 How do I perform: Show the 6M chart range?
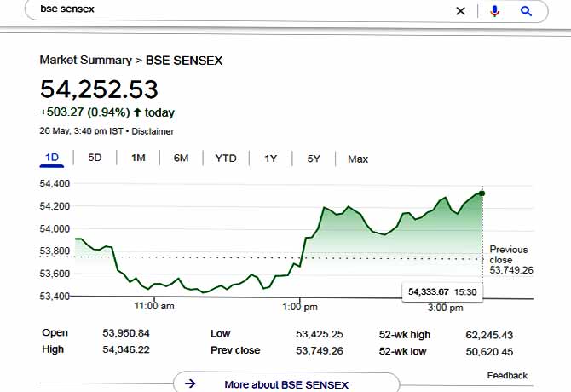coord(181,158)
